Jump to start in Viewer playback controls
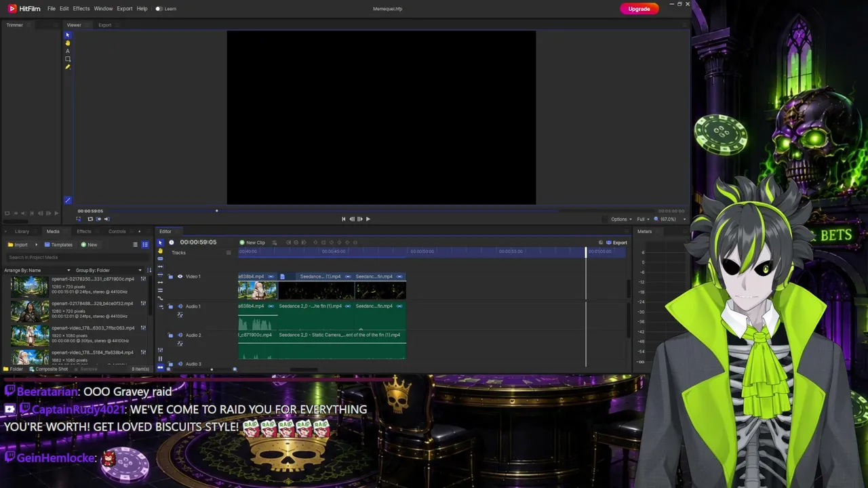Viewport: 868px width, 488px height. [x=343, y=219]
